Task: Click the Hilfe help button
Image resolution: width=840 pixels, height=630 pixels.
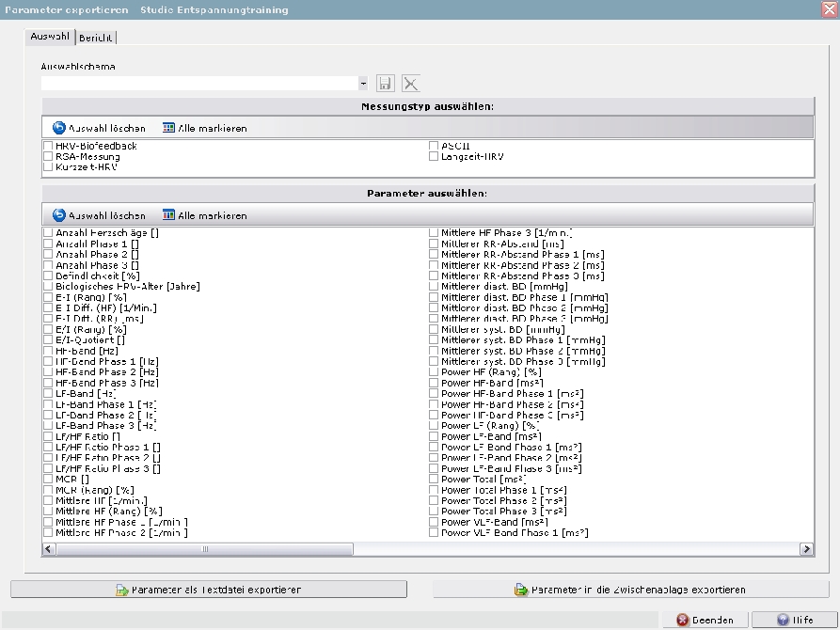Action: point(795,620)
